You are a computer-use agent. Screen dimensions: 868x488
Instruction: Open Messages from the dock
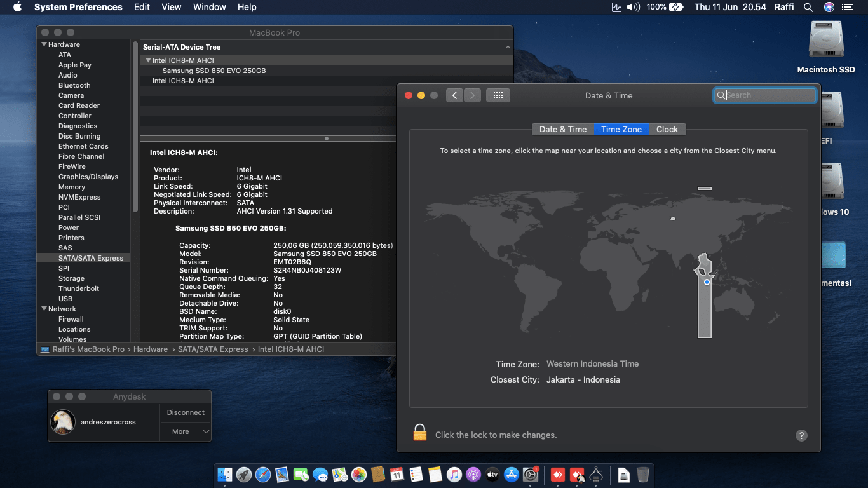tap(320, 474)
